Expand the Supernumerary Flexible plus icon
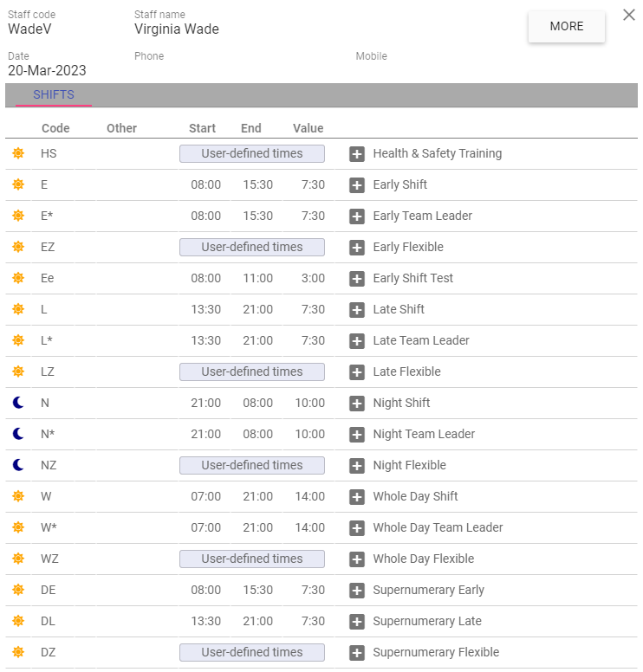The image size is (643, 672). click(x=357, y=653)
